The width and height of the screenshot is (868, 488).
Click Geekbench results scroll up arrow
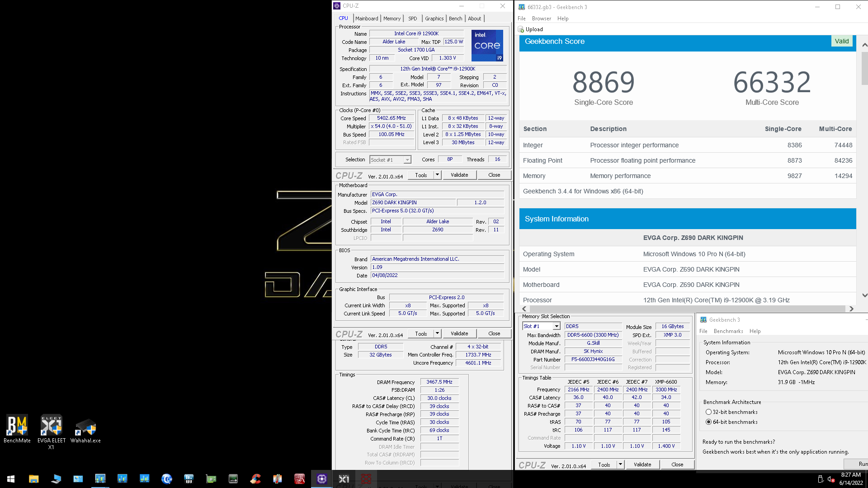pos(864,45)
